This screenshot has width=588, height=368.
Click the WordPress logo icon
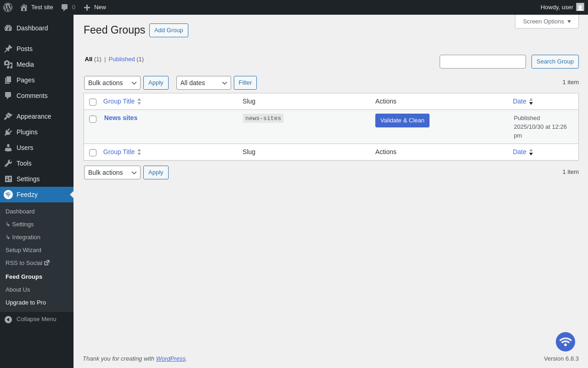8,7
